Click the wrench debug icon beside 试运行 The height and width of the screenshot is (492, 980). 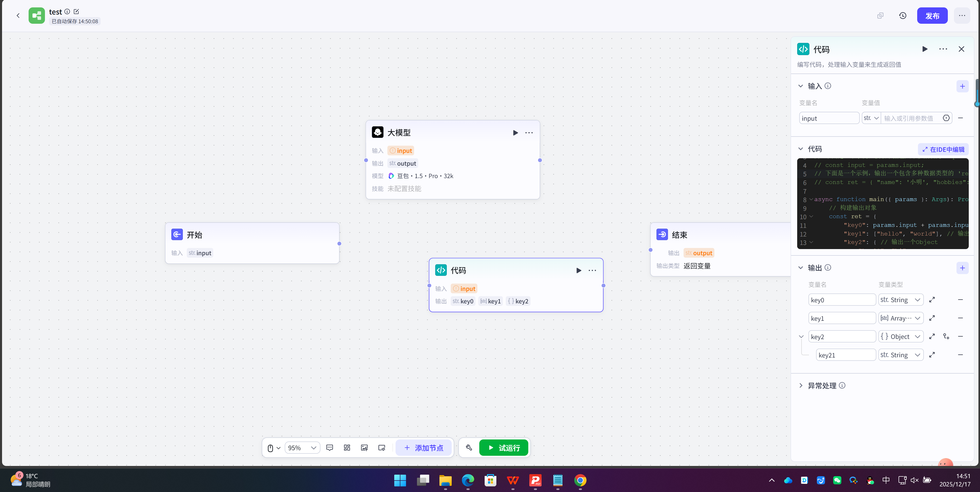pos(469,448)
